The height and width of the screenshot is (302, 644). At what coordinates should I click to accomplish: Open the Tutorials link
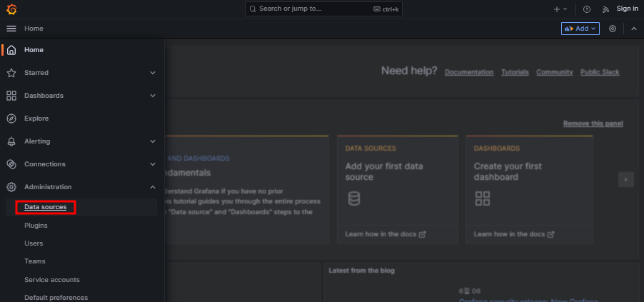pos(515,72)
